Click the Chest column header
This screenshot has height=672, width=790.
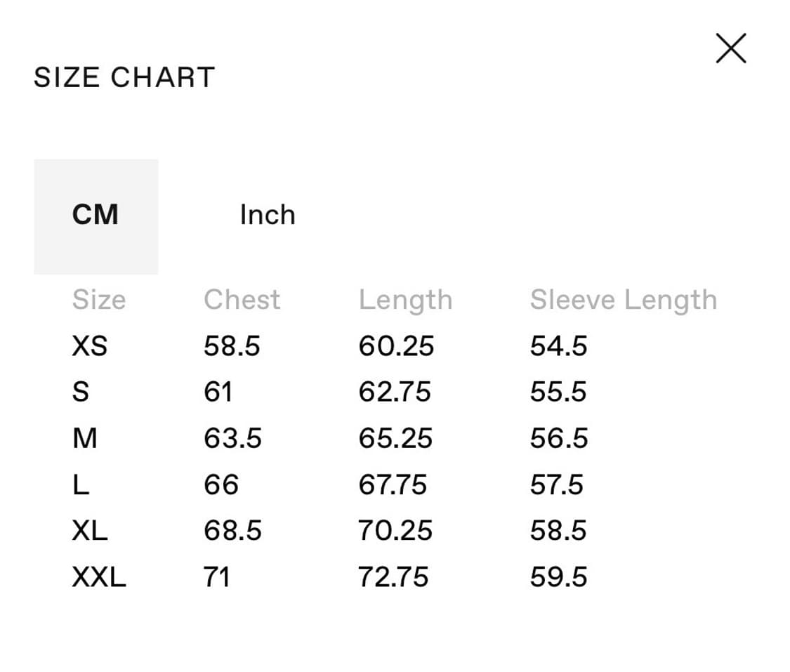click(242, 300)
